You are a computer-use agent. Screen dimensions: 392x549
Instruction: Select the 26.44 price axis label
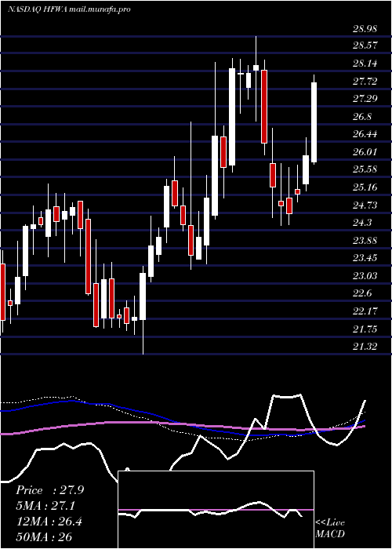coord(365,134)
